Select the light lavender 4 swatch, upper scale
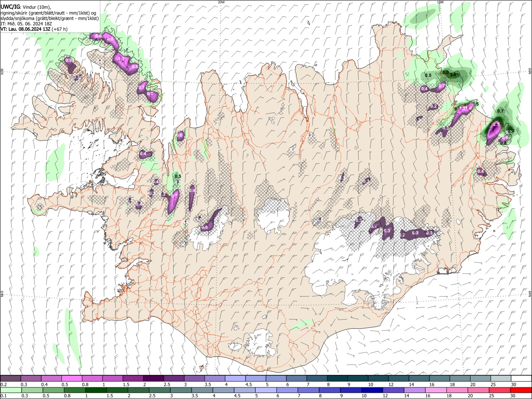This screenshot has width=532, height=399. [x=234, y=378]
